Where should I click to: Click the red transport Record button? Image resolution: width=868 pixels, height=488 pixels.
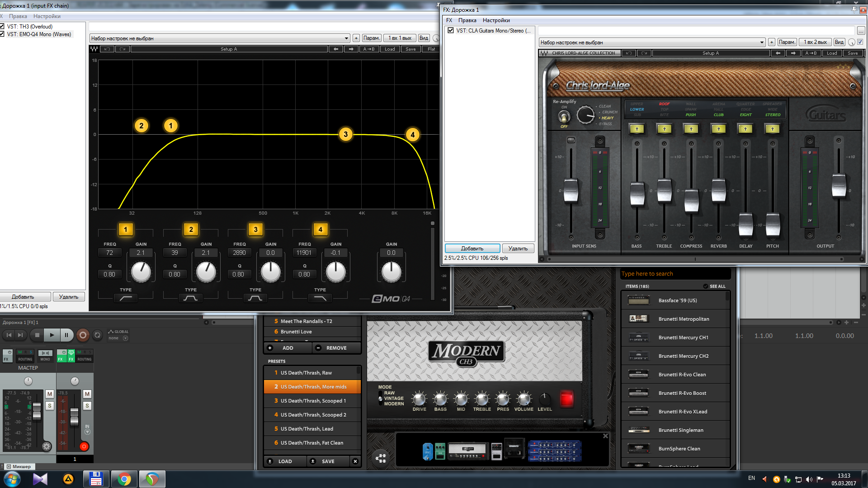point(83,335)
